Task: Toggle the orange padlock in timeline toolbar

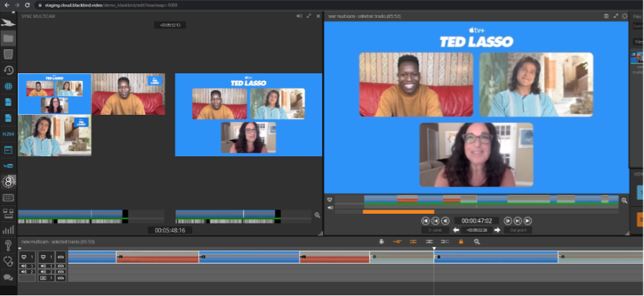Action: pos(461,242)
